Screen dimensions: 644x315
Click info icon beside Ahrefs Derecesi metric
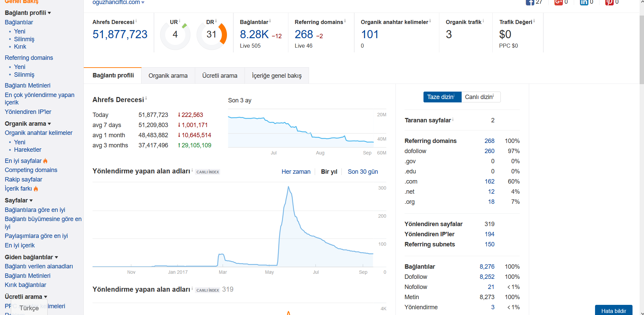[136, 21]
